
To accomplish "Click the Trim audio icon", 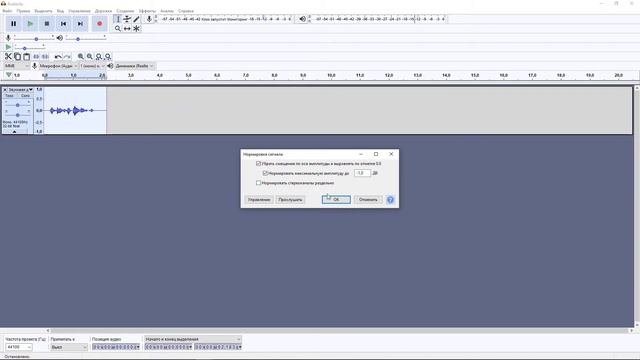I will click(36, 56).
